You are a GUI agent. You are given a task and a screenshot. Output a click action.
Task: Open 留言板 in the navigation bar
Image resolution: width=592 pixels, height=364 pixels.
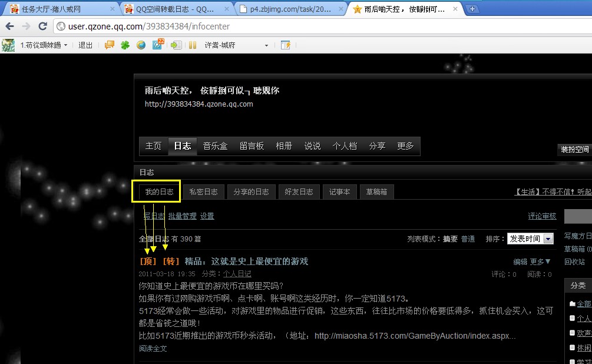click(x=252, y=146)
